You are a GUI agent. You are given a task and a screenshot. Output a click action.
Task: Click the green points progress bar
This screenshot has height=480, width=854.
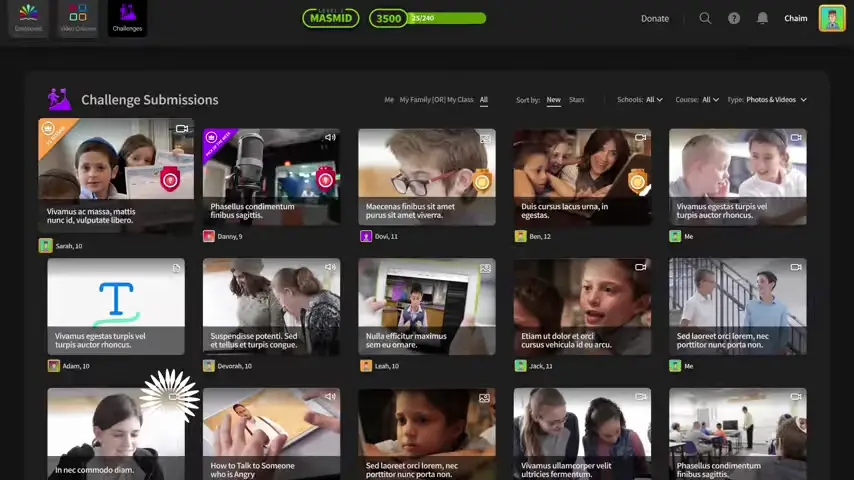click(447, 18)
